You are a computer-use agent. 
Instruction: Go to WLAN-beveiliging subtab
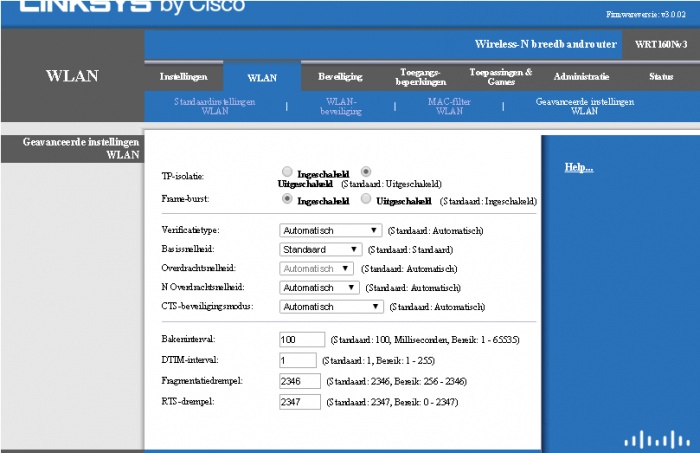pyautogui.click(x=341, y=106)
